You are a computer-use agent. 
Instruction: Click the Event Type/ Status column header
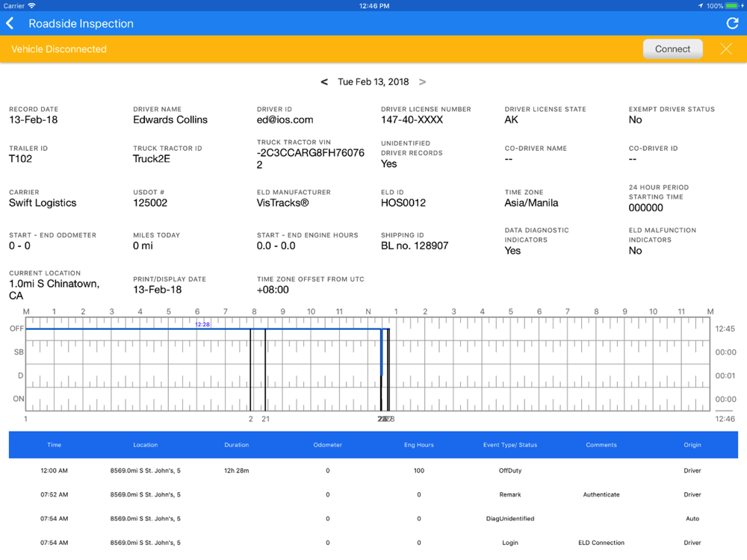pyautogui.click(x=509, y=445)
